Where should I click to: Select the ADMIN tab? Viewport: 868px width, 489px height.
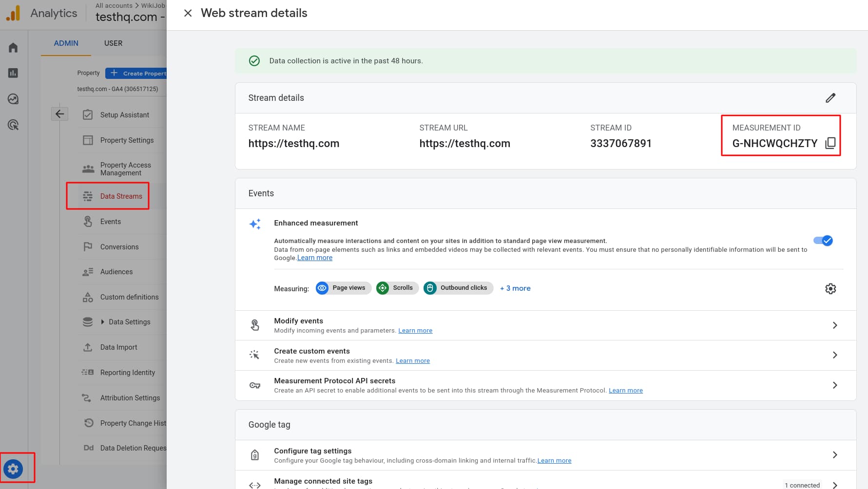(x=66, y=43)
